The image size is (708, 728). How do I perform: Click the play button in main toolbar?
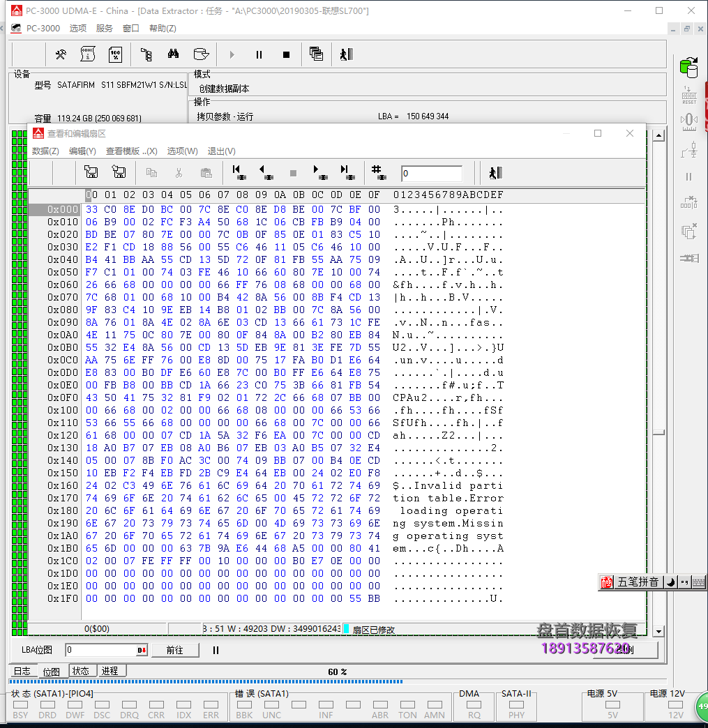coord(232,55)
